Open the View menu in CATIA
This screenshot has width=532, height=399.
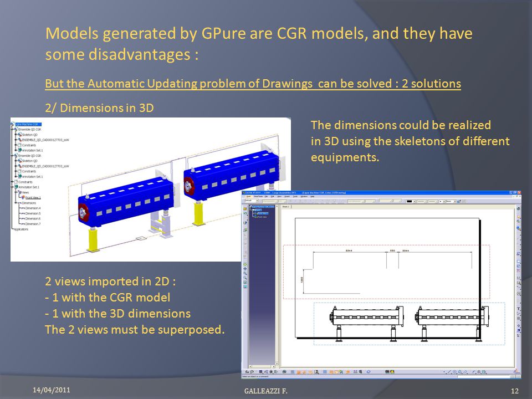(x=279, y=196)
